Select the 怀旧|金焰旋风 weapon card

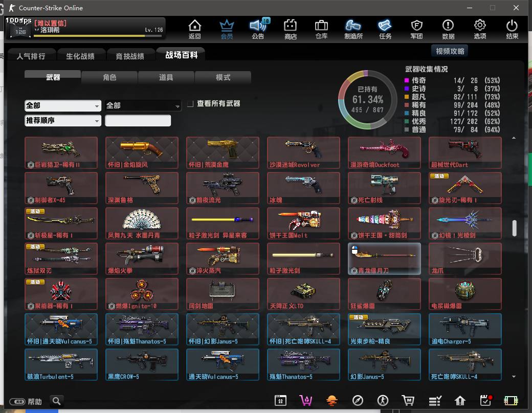(142, 153)
